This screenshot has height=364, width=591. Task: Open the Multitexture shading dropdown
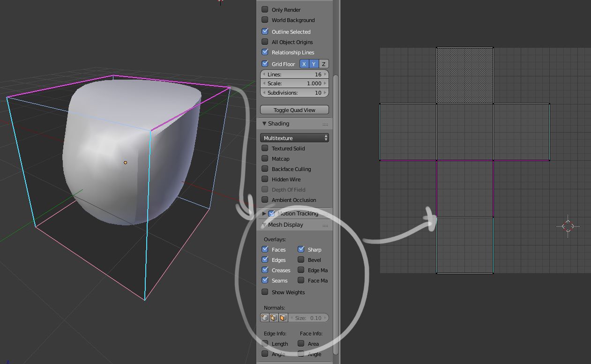[x=294, y=138]
